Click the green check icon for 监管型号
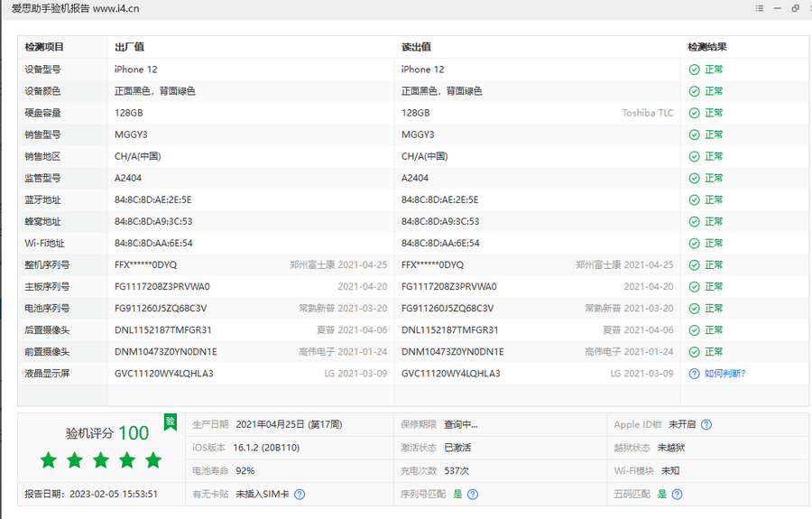The image size is (812, 519). pos(694,178)
